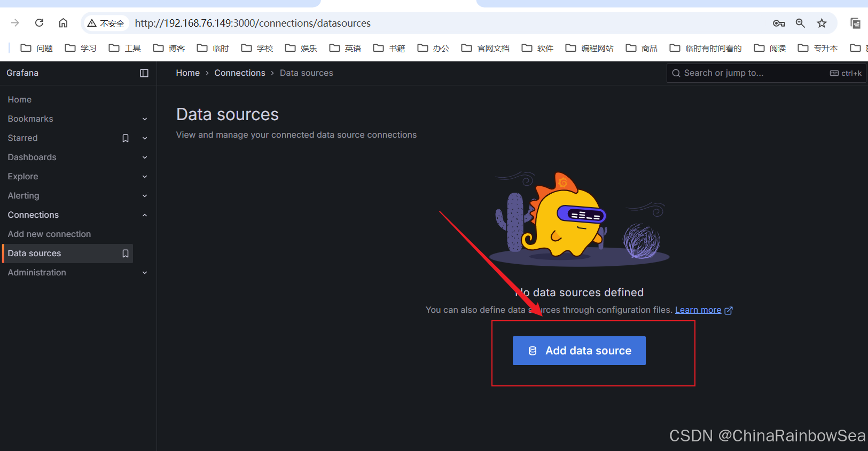The height and width of the screenshot is (451, 868).
Task: Toggle the bookmark on Data sources menu item
Action: pos(126,254)
